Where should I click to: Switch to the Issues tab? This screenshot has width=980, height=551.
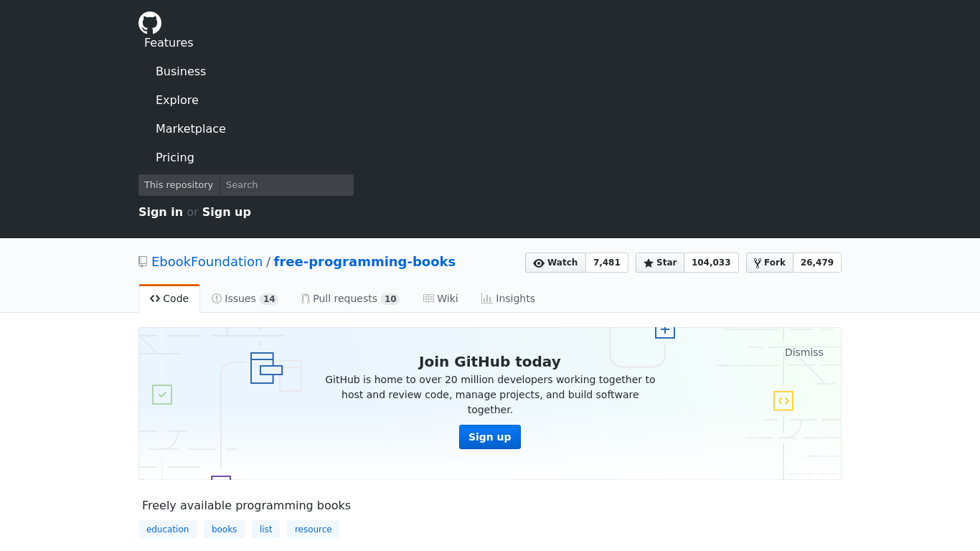[245, 298]
